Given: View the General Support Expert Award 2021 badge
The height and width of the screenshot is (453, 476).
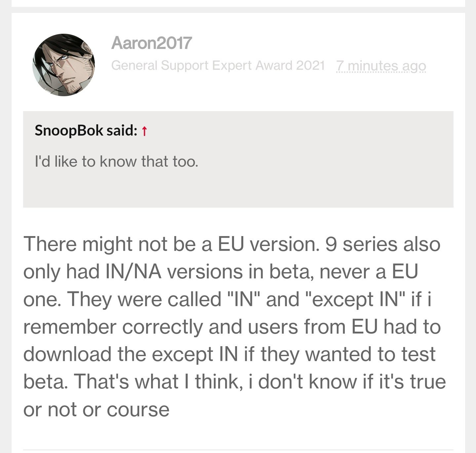Looking at the screenshot, I should [x=218, y=65].
